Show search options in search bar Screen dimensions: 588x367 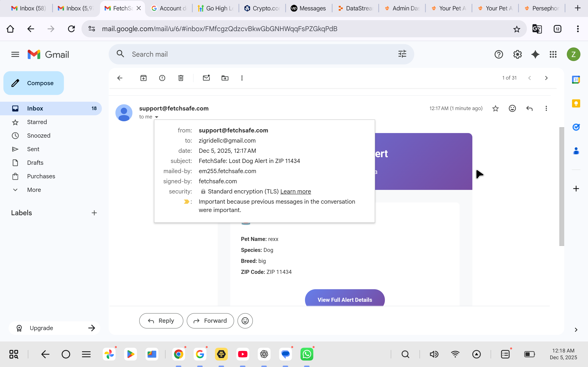[x=402, y=54]
